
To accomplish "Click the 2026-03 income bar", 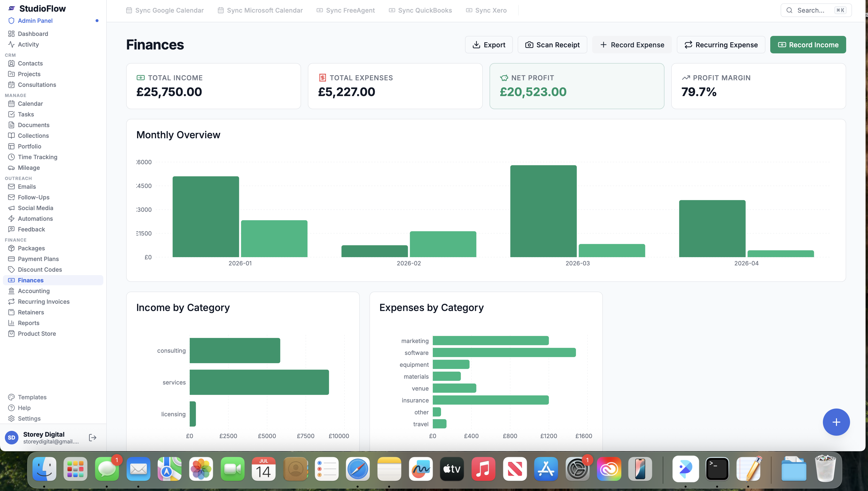I will pyautogui.click(x=543, y=211).
